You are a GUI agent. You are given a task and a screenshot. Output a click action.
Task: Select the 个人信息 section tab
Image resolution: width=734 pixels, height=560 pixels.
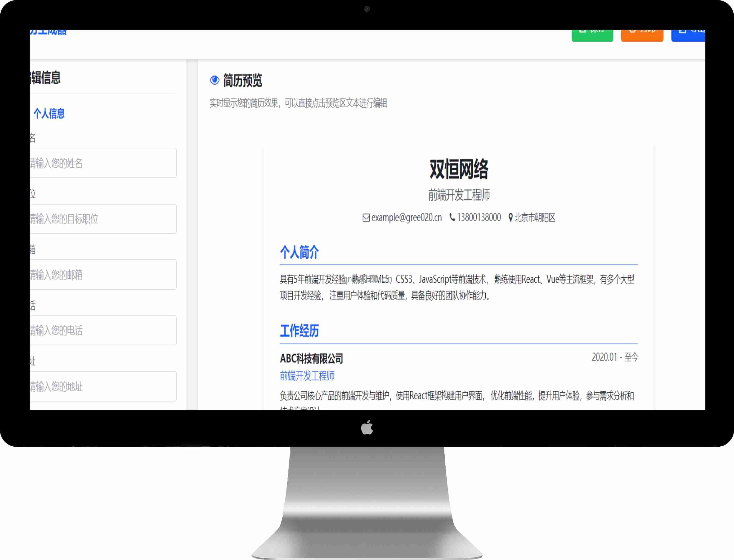[x=49, y=114]
